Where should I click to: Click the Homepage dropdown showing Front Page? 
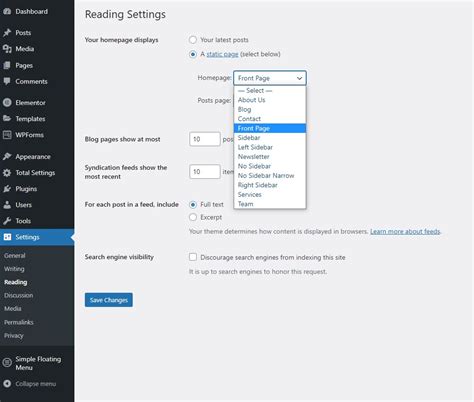(x=270, y=78)
